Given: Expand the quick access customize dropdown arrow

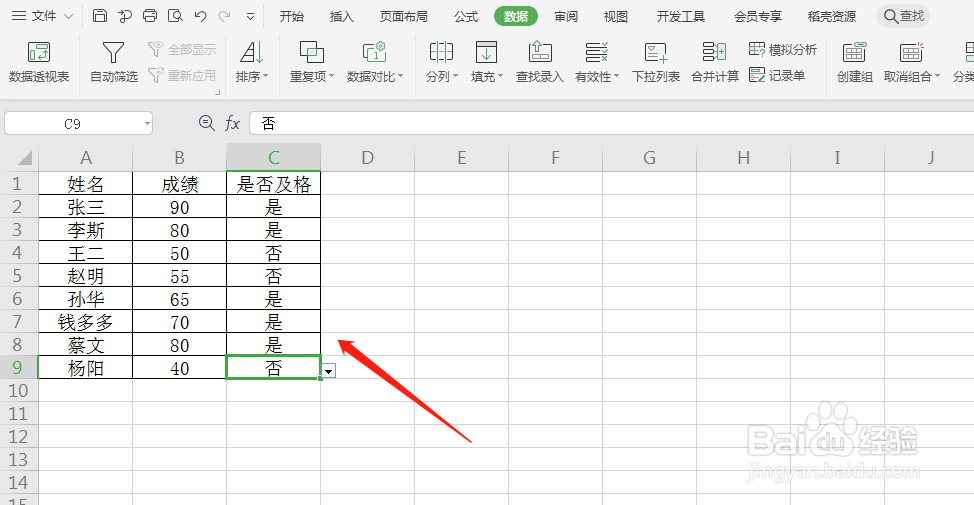Looking at the screenshot, I should pyautogui.click(x=250, y=17).
